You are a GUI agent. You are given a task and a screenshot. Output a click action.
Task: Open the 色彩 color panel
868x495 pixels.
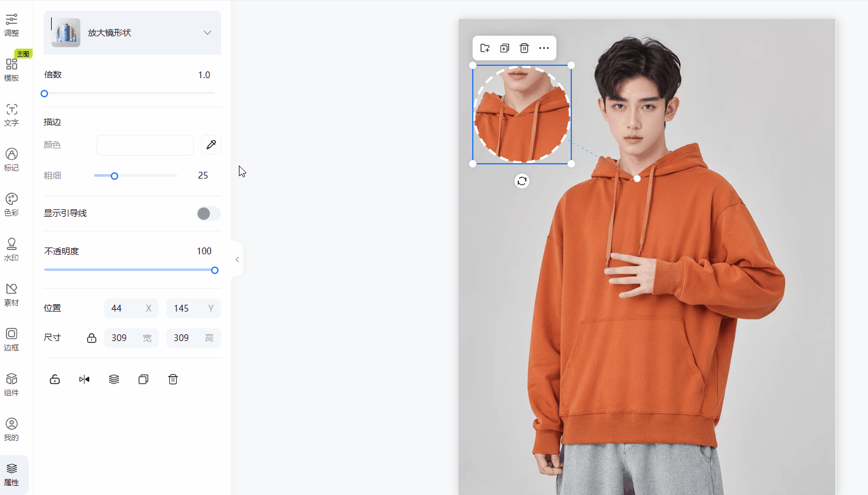[12, 205]
